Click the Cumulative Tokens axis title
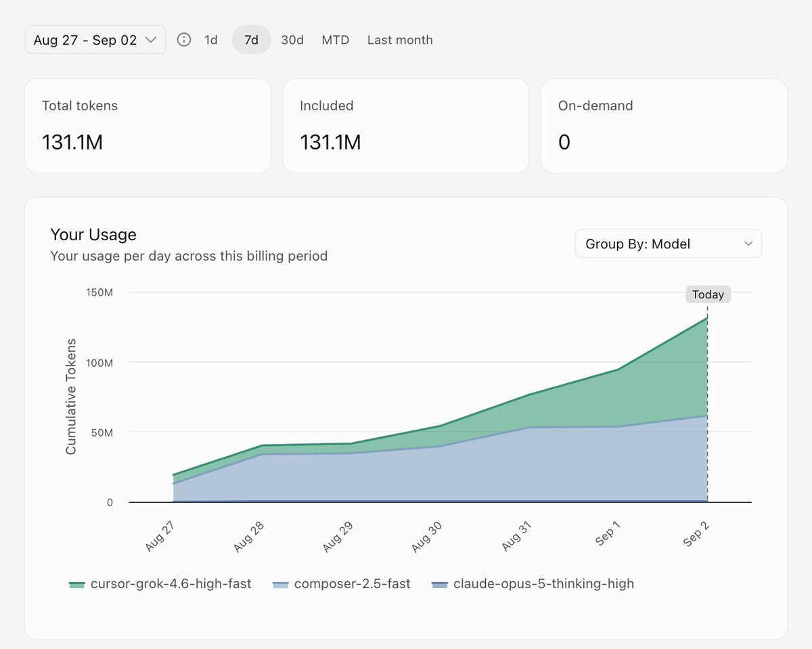 coord(71,397)
